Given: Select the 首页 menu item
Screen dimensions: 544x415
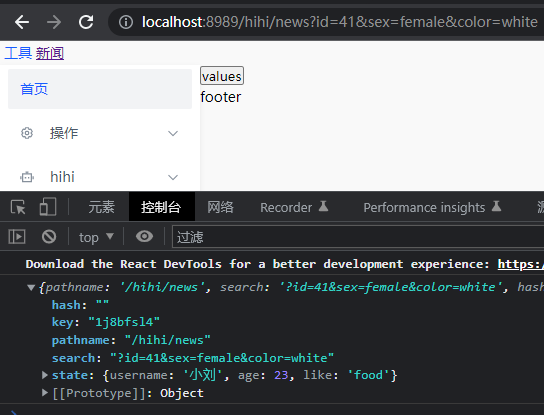Looking at the screenshot, I should (100, 89).
